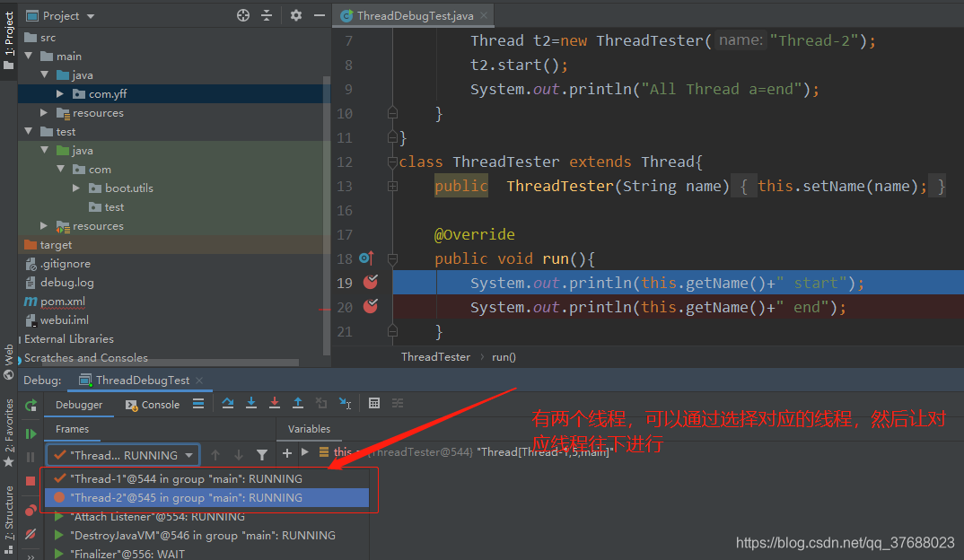Collapse all in the Project panel
Image resolution: width=964 pixels, height=560 pixels.
[267, 15]
